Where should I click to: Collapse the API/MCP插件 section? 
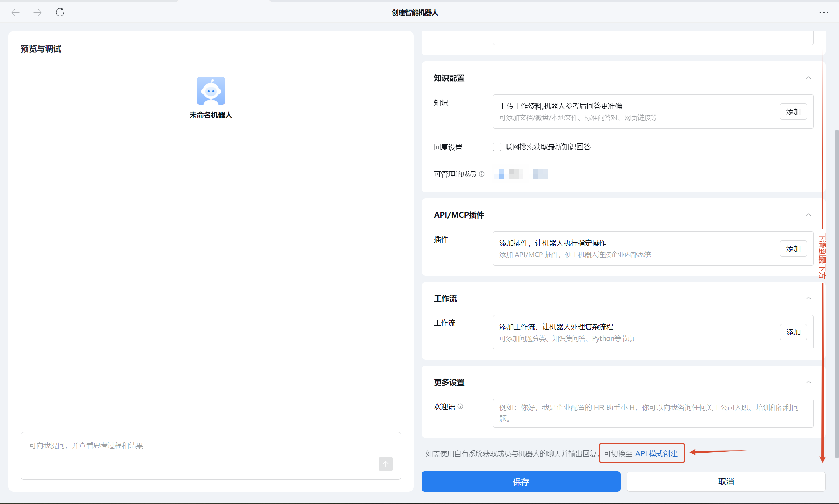pos(808,215)
